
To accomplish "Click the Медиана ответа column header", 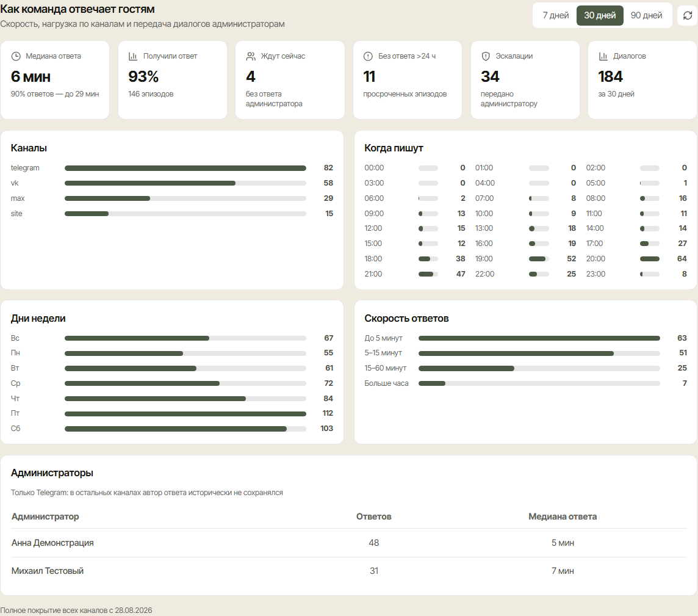I will (x=563, y=516).
